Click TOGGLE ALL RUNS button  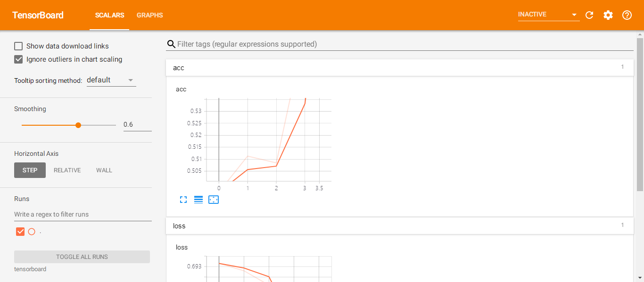point(82,257)
